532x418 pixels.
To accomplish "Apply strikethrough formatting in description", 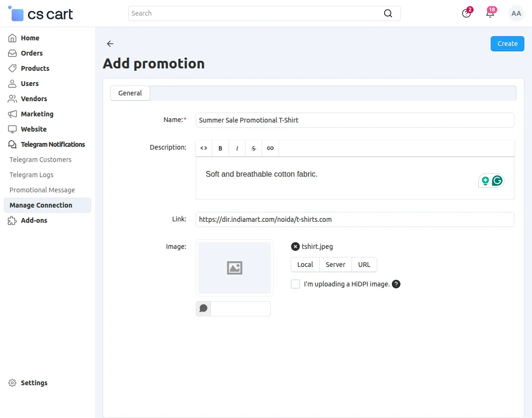I will pos(254,148).
